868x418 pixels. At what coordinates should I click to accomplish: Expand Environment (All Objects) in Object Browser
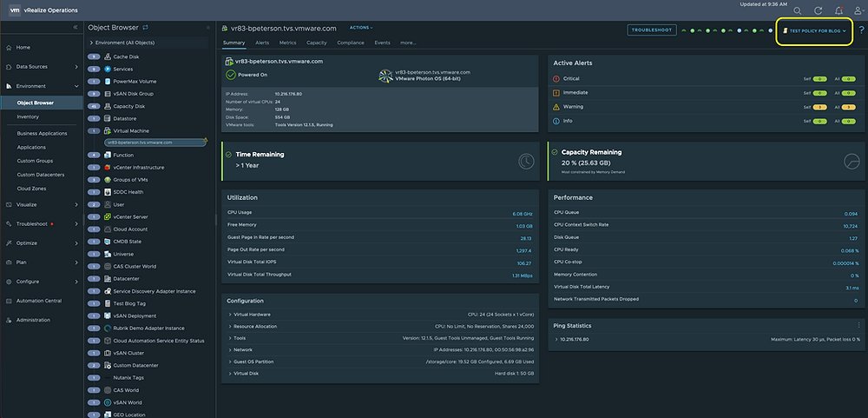point(93,42)
